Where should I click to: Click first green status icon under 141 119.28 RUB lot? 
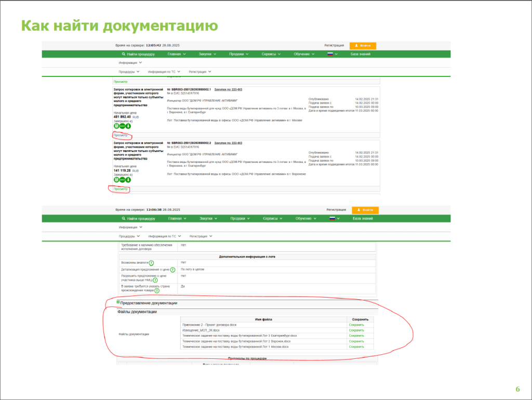116,179
